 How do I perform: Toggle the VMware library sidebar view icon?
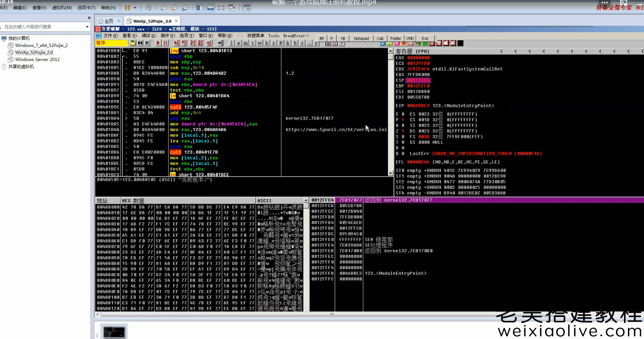coord(200,8)
